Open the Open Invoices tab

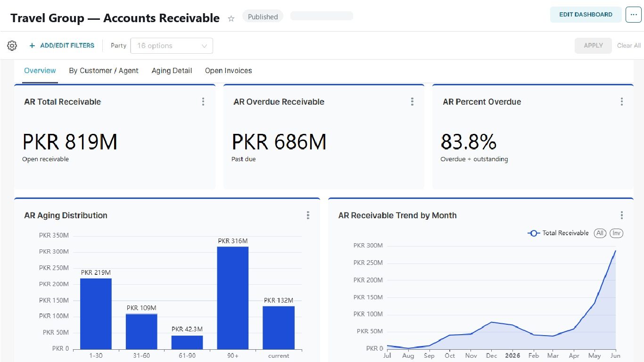pyautogui.click(x=228, y=71)
